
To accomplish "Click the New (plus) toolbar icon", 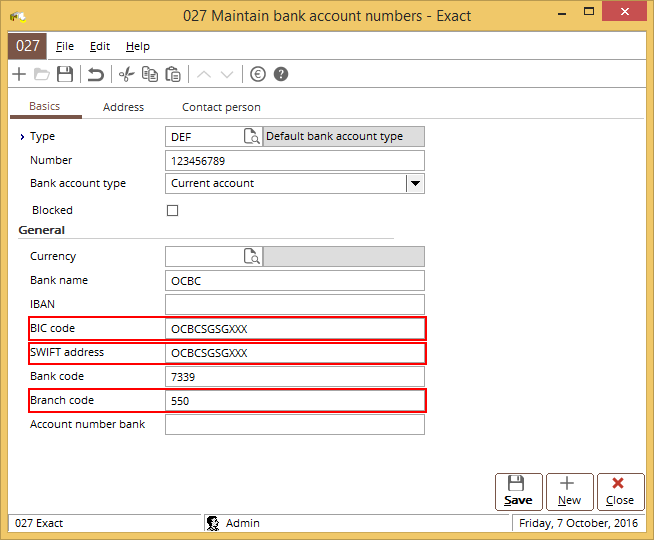I will coord(18,74).
